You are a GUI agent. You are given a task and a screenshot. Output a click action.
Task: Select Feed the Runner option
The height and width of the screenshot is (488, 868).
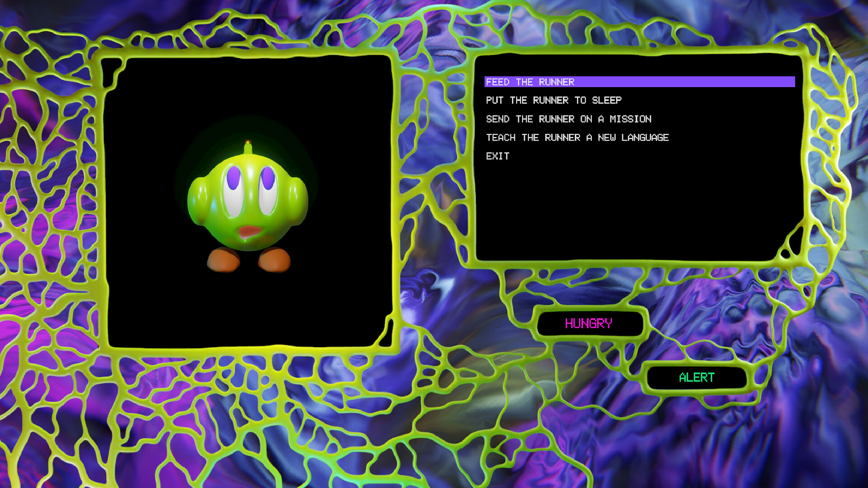click(x=530, y=82)
